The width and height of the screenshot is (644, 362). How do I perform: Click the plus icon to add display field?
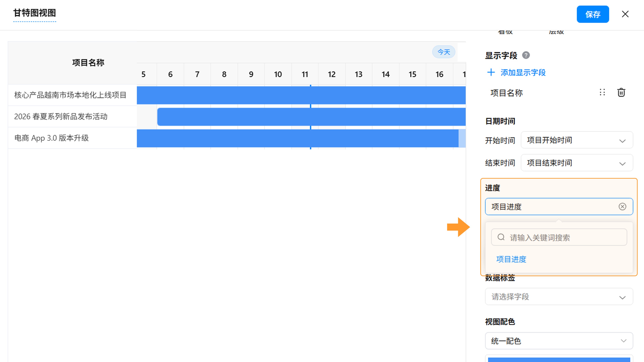point(491,72)
